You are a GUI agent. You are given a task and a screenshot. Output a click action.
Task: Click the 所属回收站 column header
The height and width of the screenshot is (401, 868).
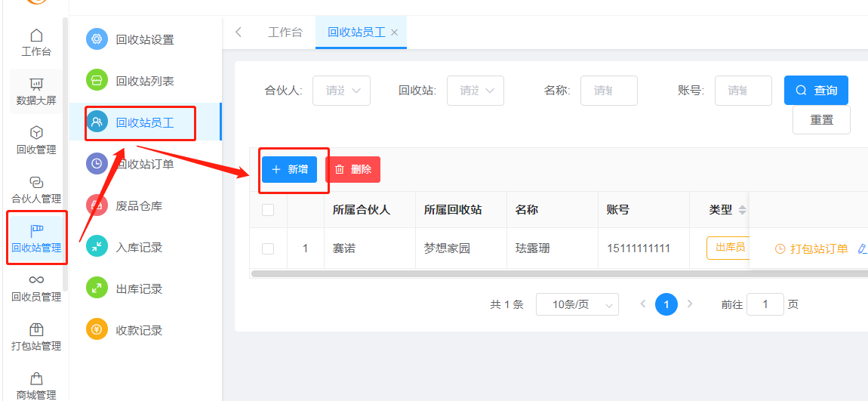click(x=453, y=210)
